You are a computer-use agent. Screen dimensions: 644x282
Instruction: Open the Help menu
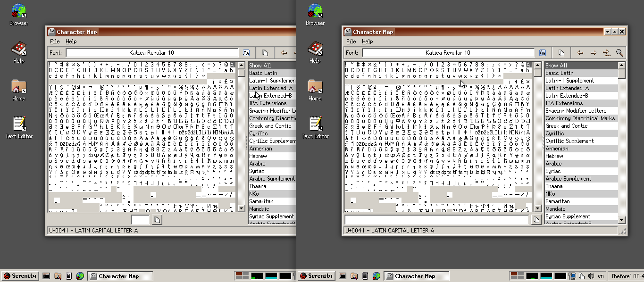pyautogui.click(x=367, y=41)
